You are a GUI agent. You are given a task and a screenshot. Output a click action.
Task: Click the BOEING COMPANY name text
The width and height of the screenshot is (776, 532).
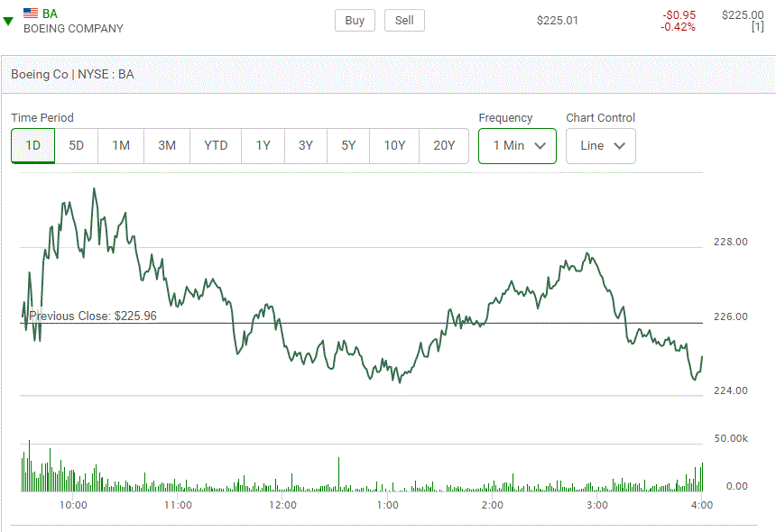[73, 29]
